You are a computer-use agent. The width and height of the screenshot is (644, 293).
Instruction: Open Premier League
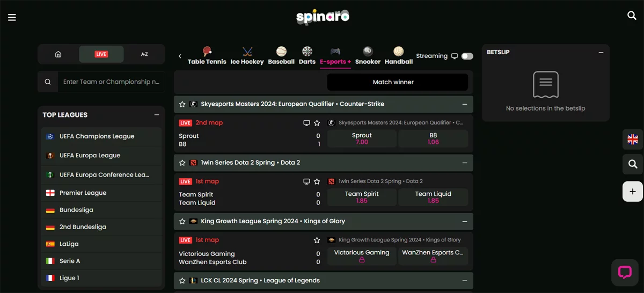pyautogui.click(x=101, y=193)
